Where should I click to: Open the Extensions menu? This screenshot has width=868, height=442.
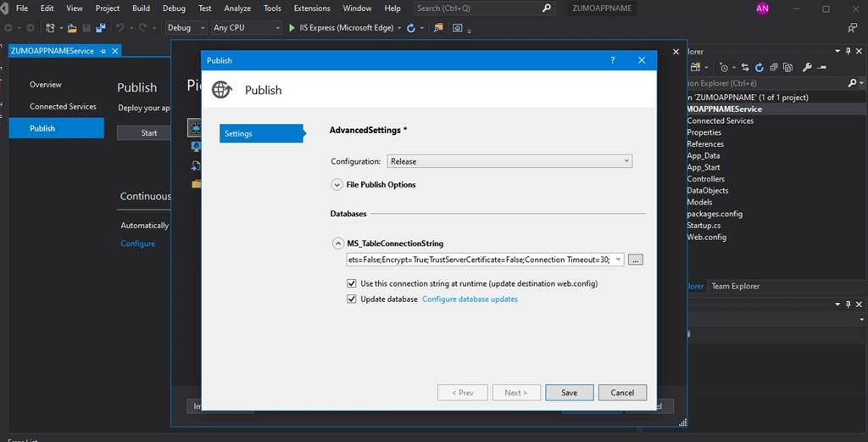pyautogui.click(x=312, y=8)
